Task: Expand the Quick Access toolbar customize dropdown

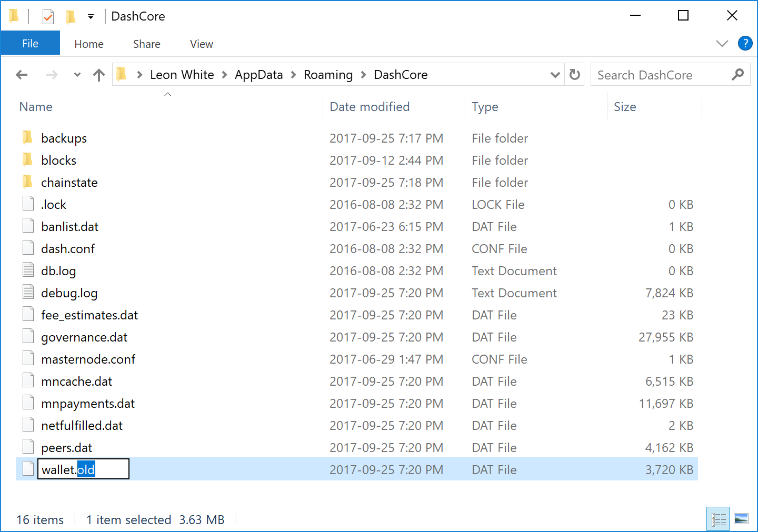Action: (x=91, y=17)
